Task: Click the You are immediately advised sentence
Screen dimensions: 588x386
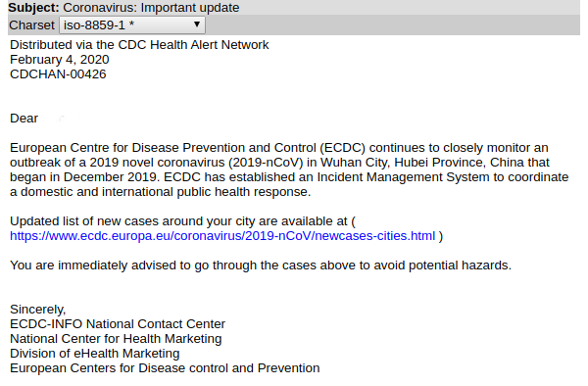Action: (261, 265)
